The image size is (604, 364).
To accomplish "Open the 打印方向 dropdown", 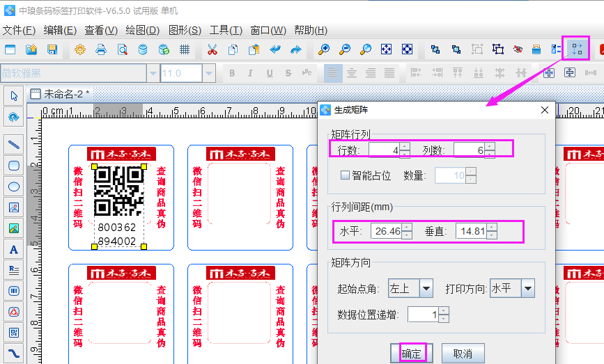I will (528, 288).
